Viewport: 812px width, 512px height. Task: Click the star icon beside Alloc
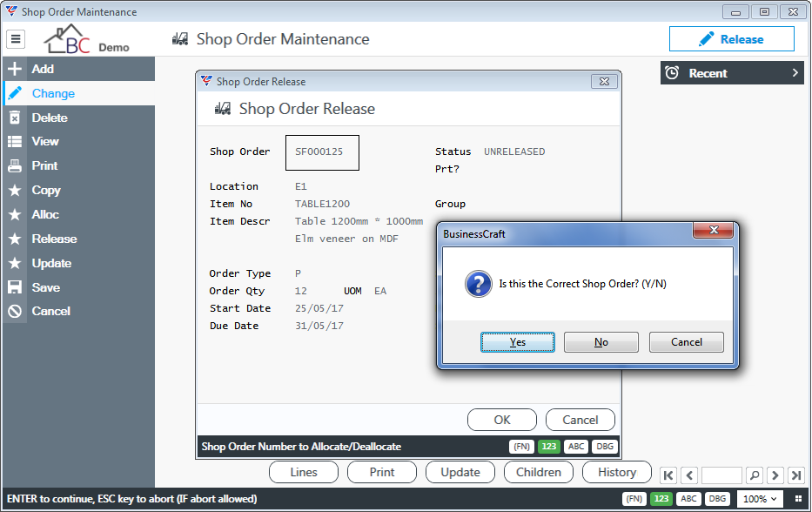pyautogui.click(x=15, y=214)
